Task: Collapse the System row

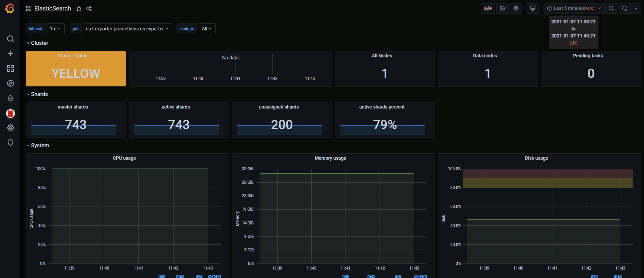Action: click(38, 146)
